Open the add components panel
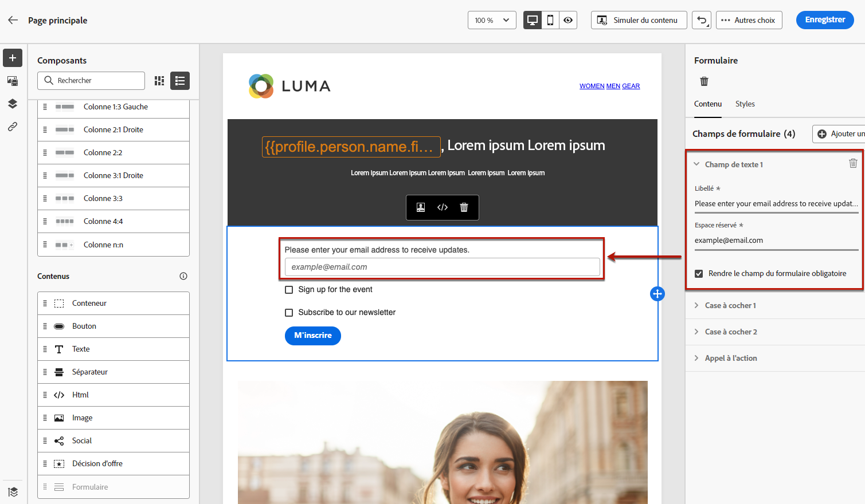The height and width of the screenshot is (504, 865). 13,58
